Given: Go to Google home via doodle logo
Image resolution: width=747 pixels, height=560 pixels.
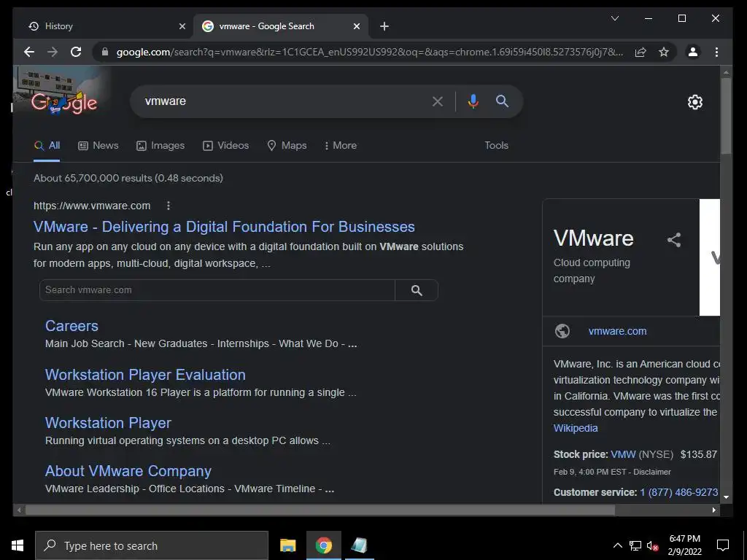Looking at the screenshot, I should tap(64, 103).
